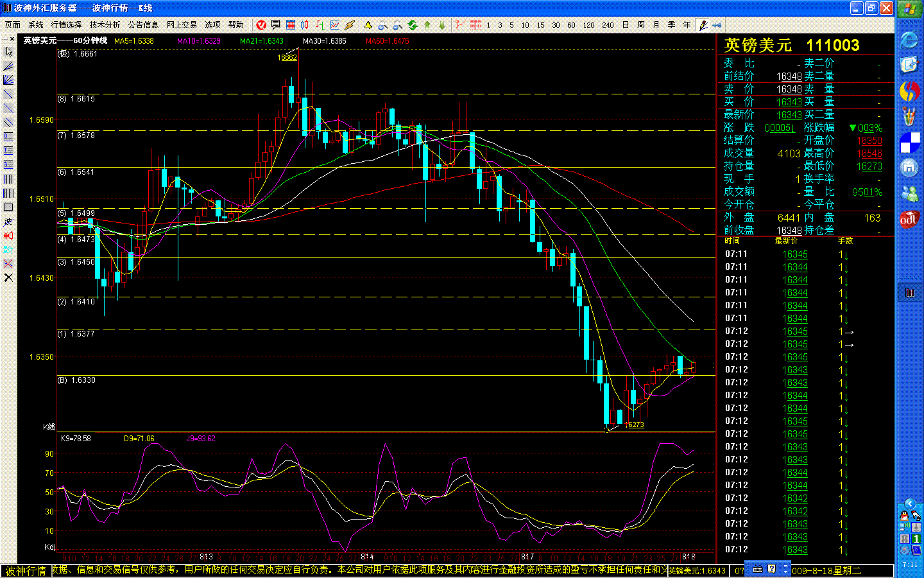The height and width of the screenshot is (578, 924).
Task: Click the 英镑美元 111003 quote panel title
Action: [x=792, y=45]
